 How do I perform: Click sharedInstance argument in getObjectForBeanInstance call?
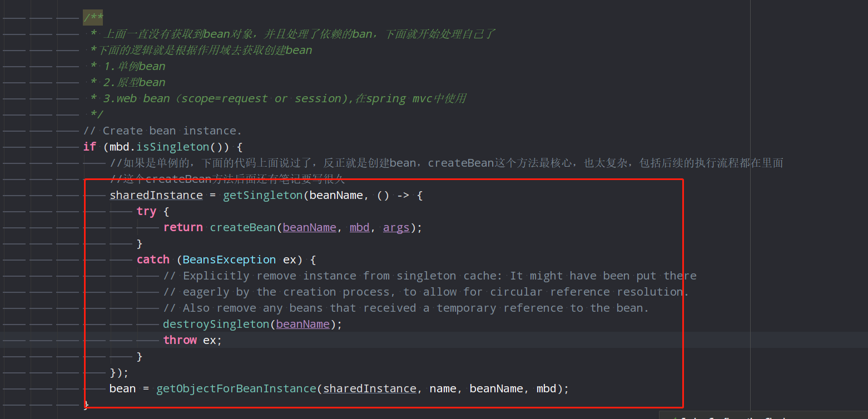tap(369, 389)
